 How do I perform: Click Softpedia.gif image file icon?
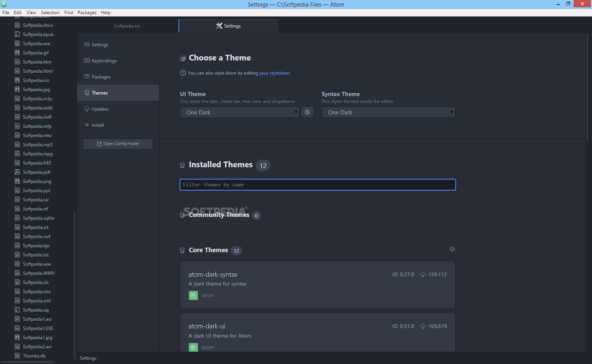(17, 52)
